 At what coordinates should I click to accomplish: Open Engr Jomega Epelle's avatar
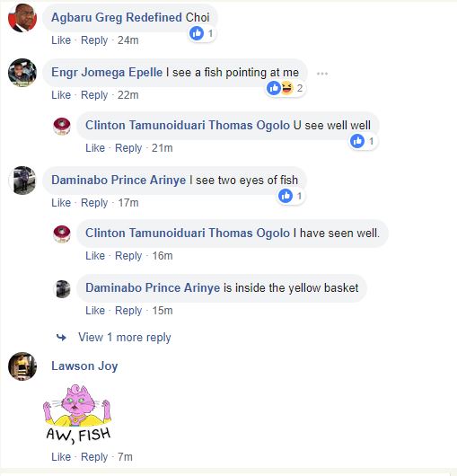22,73
